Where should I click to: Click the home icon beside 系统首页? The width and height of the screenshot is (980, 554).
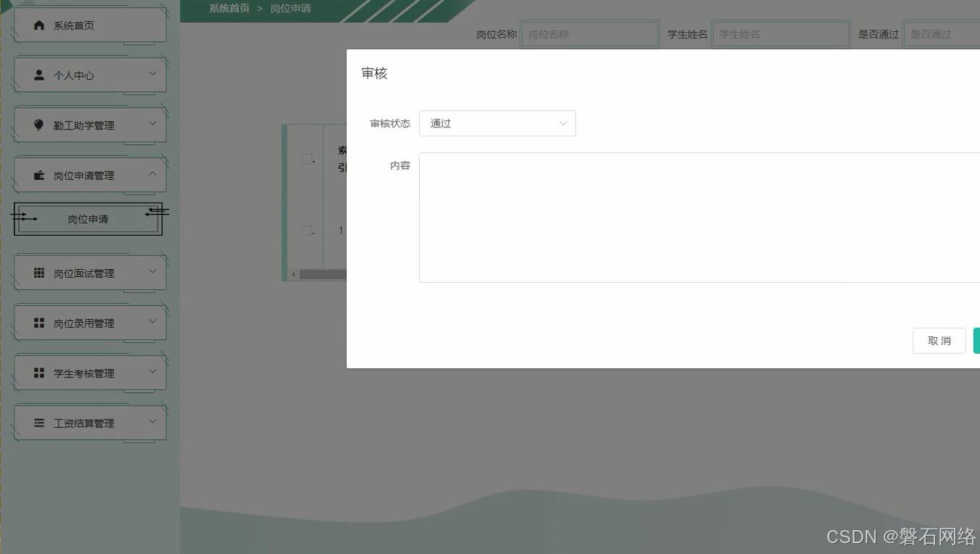coord(39,25)
